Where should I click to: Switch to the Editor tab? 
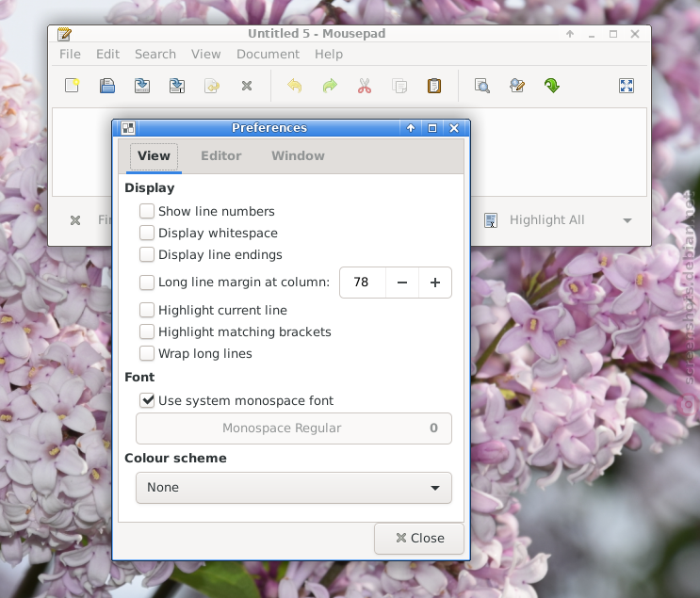pyautogui.click(x=221, y=155)
